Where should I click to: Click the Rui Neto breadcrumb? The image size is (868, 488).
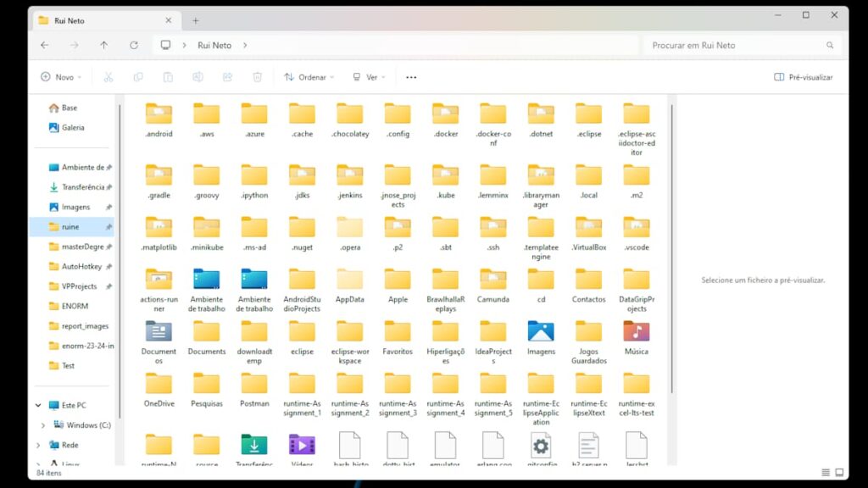pyautogui.click(x=214, y=46)
